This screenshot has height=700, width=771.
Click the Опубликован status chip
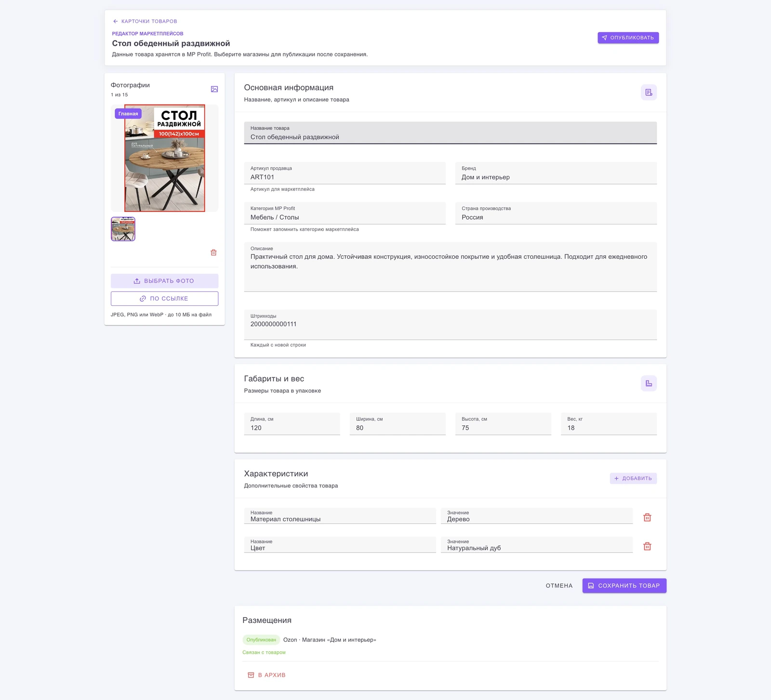[261, 640]
